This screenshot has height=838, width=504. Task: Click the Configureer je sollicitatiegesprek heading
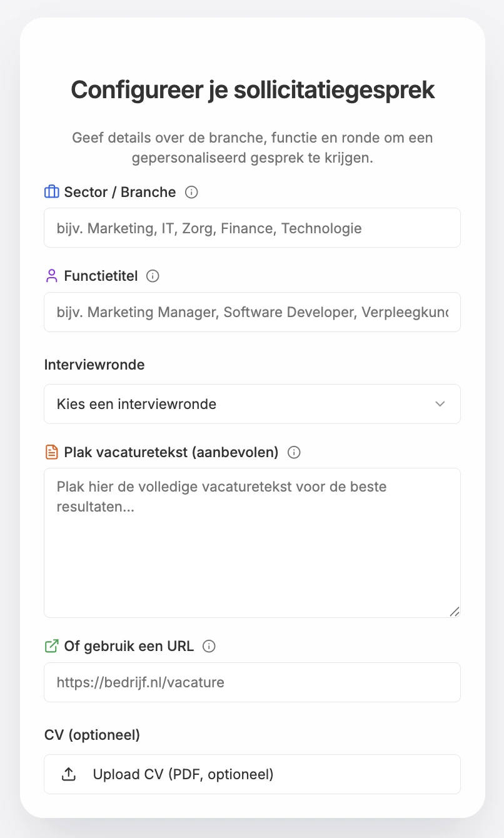click(252, 89)
